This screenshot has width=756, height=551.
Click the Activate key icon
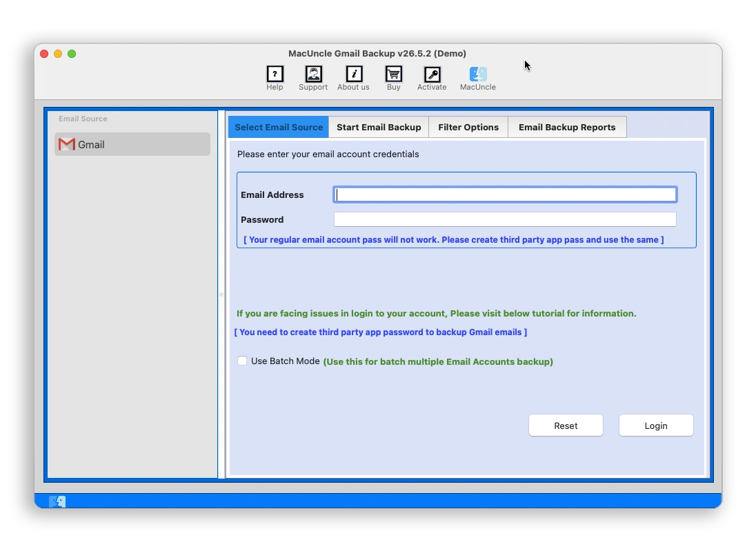[432, 74]
